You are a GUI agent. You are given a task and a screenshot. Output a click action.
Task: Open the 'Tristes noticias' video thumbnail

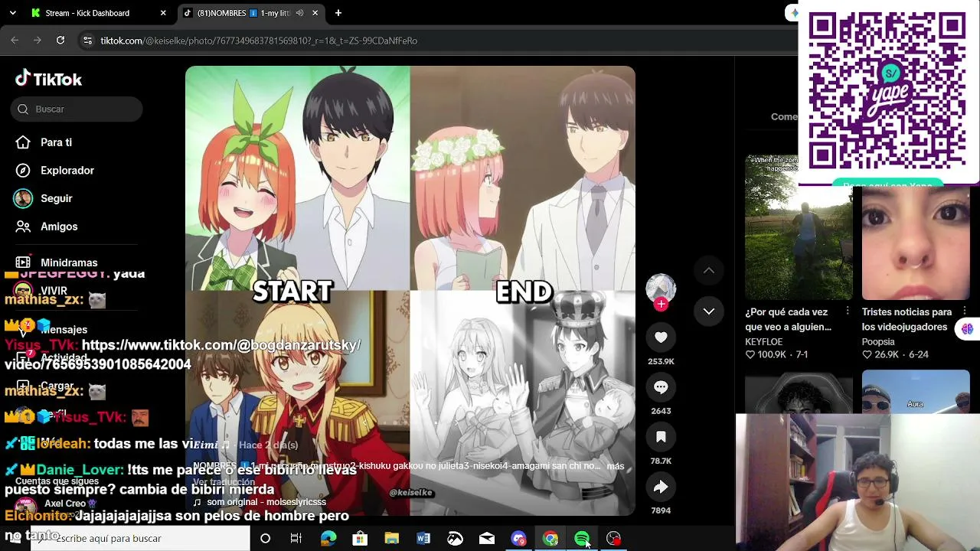pyautogui.click(x=916, y=243)
